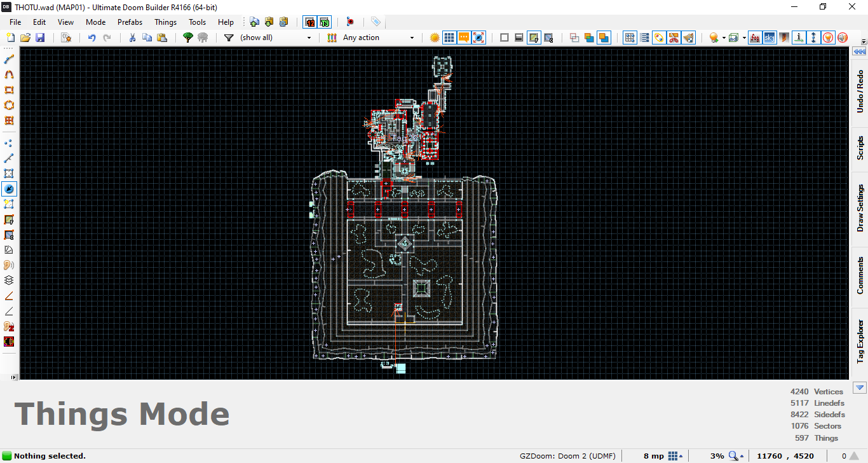The width and height of the screenshot is (868, 463).
Task: Expand toolbar overflow arrow at right edge
Action: click(x=864, y=41)
